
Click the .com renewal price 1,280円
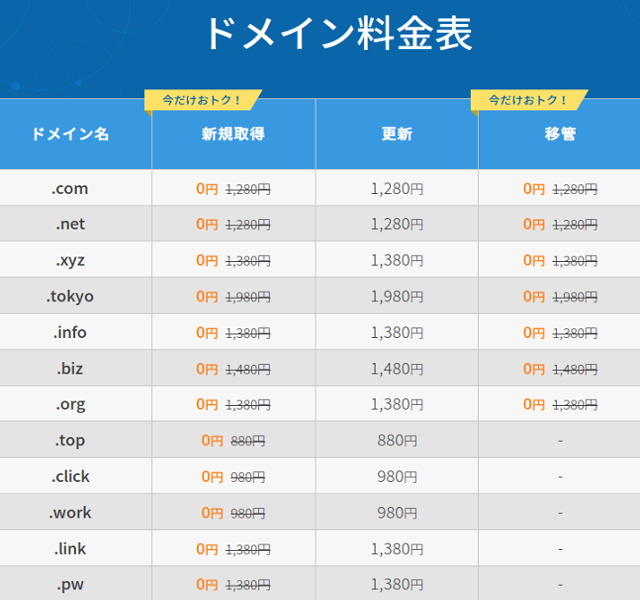397,189
